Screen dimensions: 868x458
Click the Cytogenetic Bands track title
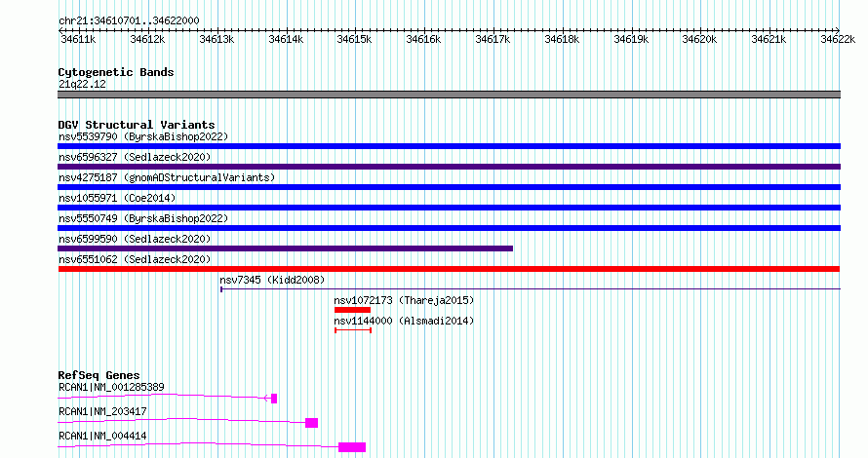pos(116,72)
